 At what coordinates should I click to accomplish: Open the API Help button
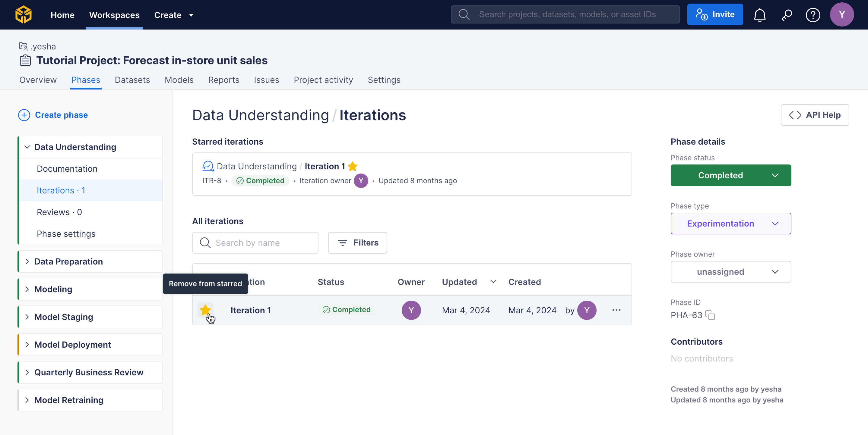click(x=814, y=115)
